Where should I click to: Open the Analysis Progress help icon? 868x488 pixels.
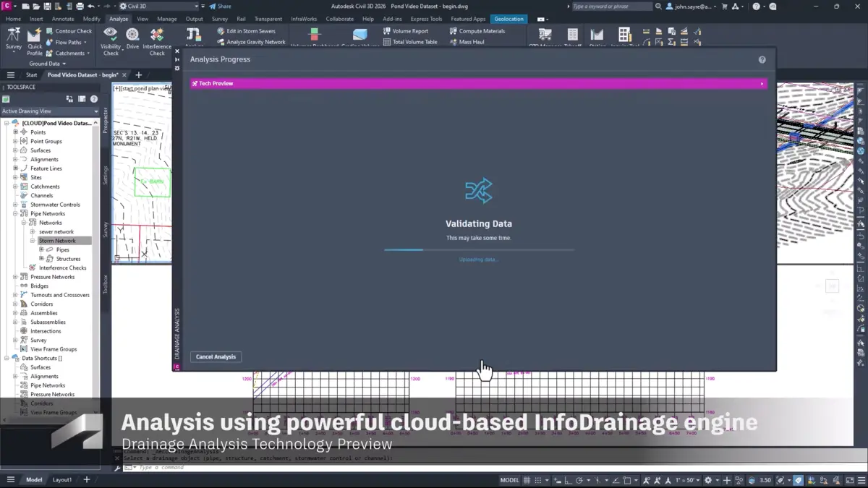(x=762, y=59)
